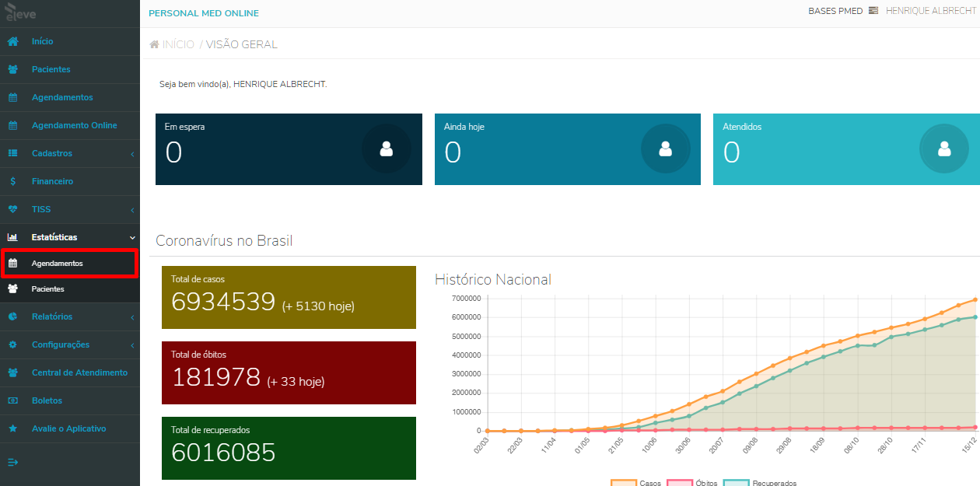Click the star icon beside Avalie o Aplicativo
Image resolution: width=980 pixels, height=486 pixels.
pyautogui.click(x=12, y=428)
